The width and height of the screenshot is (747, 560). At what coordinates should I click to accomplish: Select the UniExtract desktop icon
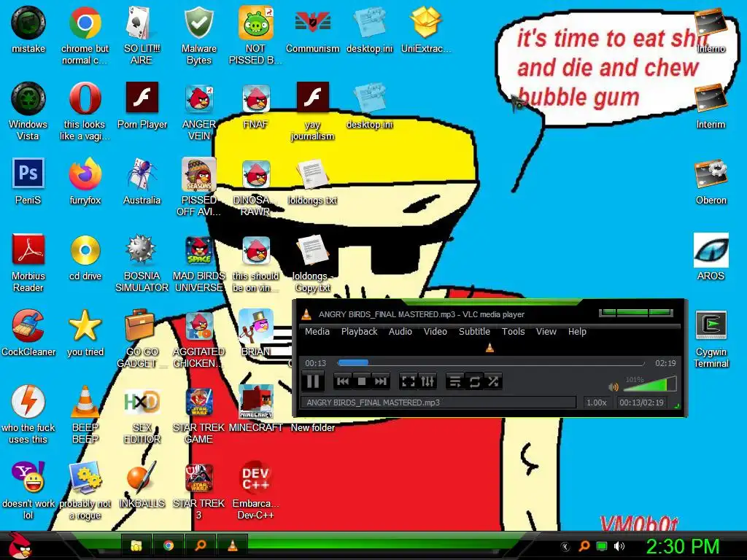[425, 29]
